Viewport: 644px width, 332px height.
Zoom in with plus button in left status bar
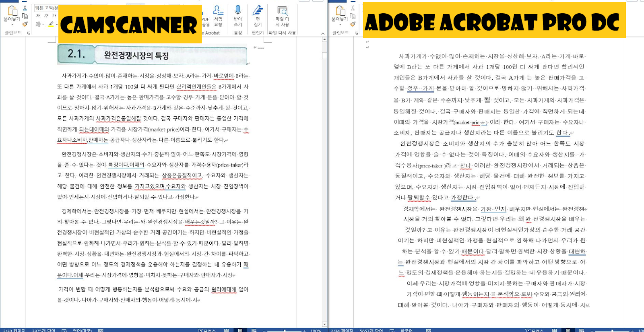305,330
